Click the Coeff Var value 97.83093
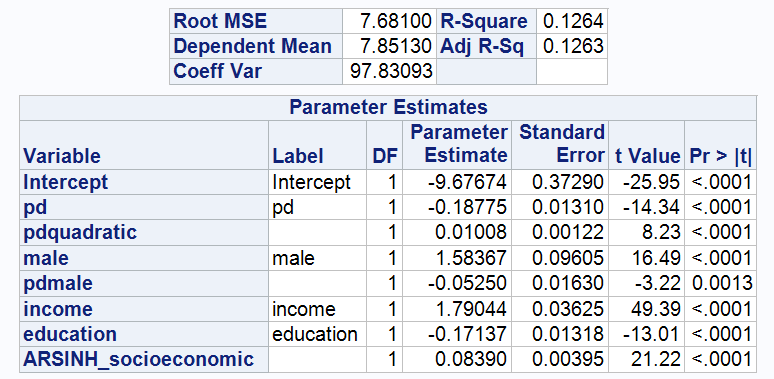 point(389,72)
